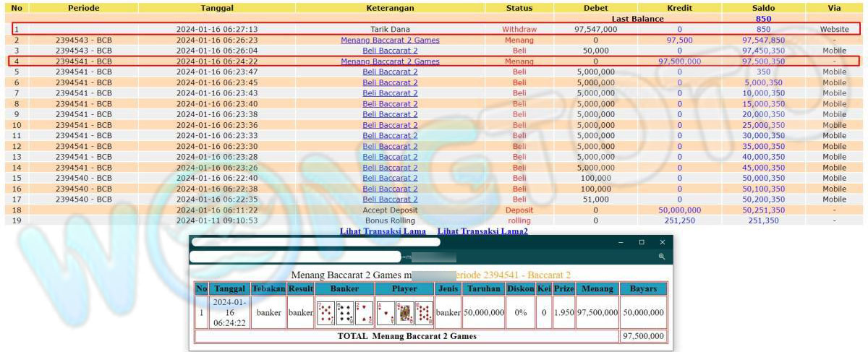
Task: Click the Player's Ace of hearts card
Action: pyautogui.click(x=386, y=313)
